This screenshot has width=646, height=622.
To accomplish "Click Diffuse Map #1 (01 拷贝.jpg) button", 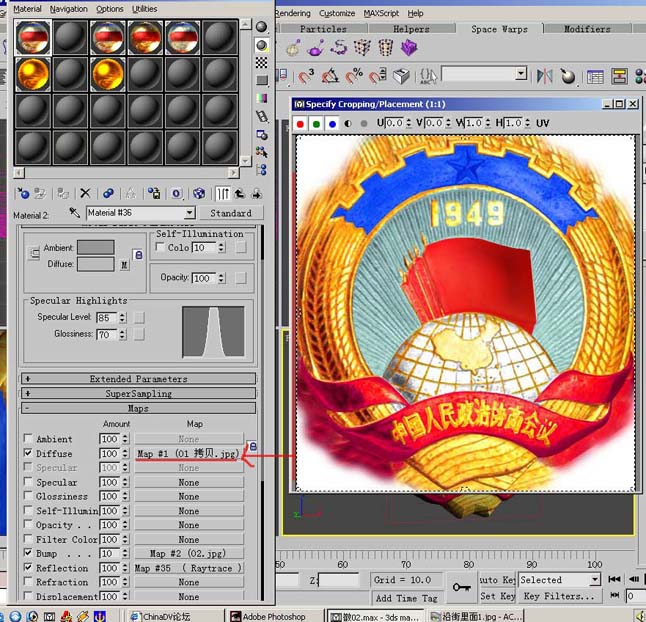I will [x=188, y=454].
